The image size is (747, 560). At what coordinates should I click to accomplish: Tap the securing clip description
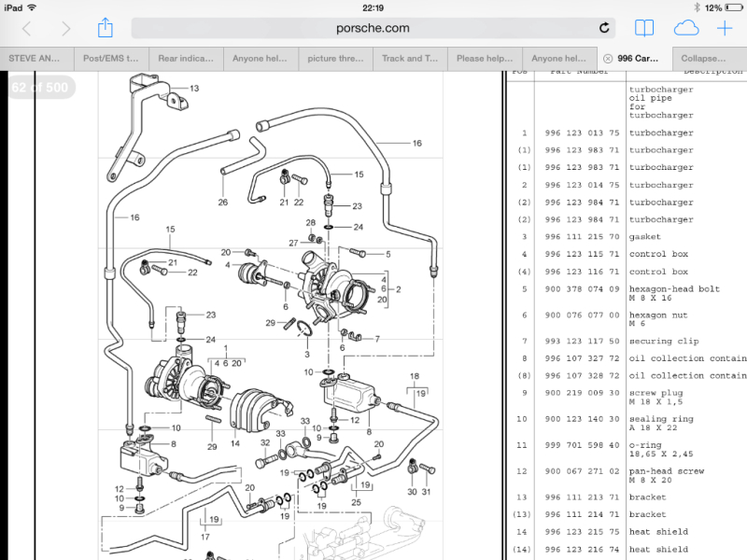point(664,341)
